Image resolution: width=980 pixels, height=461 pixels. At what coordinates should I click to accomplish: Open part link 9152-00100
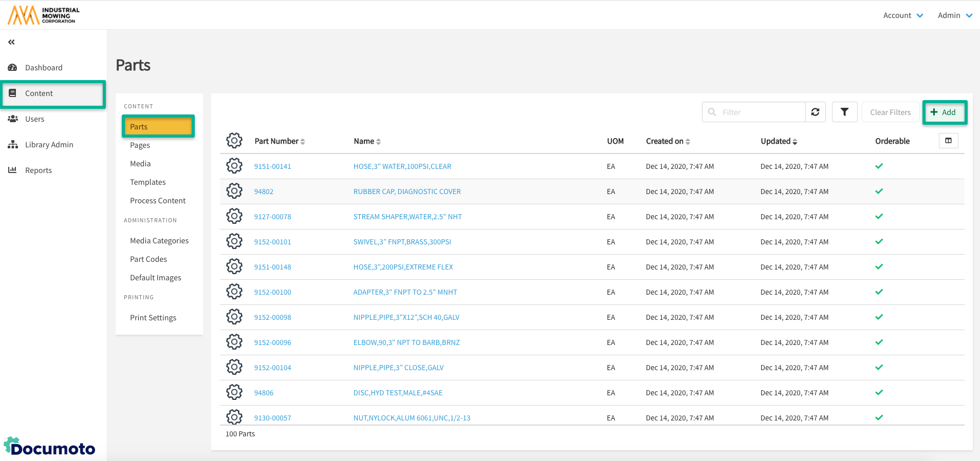(x=272, y=292)
